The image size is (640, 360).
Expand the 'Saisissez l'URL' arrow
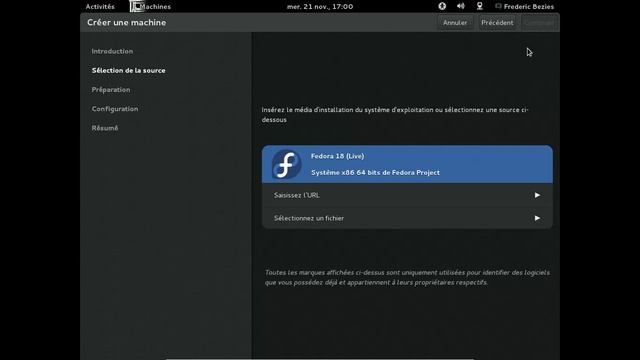point(537,195)
